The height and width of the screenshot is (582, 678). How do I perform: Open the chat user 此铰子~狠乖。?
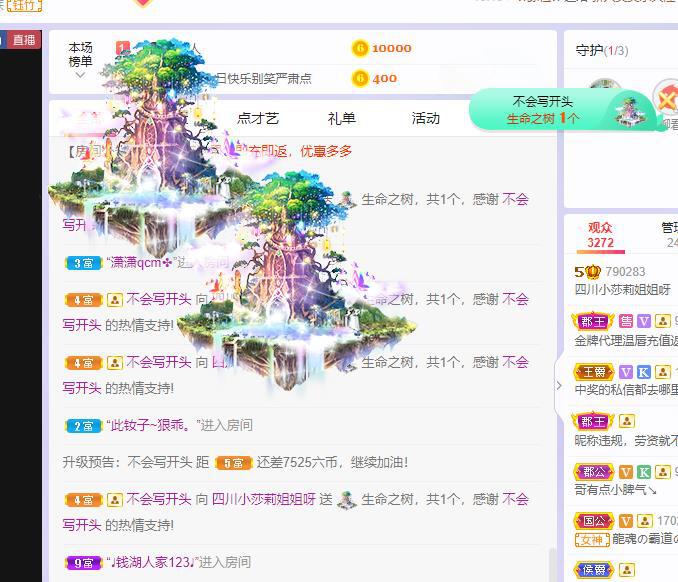[150, 425]
